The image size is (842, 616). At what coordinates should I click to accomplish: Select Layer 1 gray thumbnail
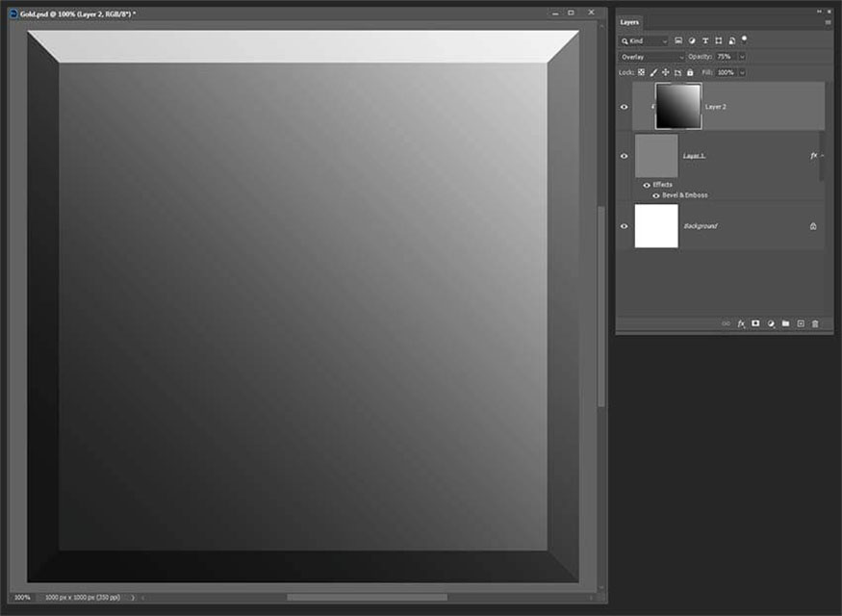point(656,156)
